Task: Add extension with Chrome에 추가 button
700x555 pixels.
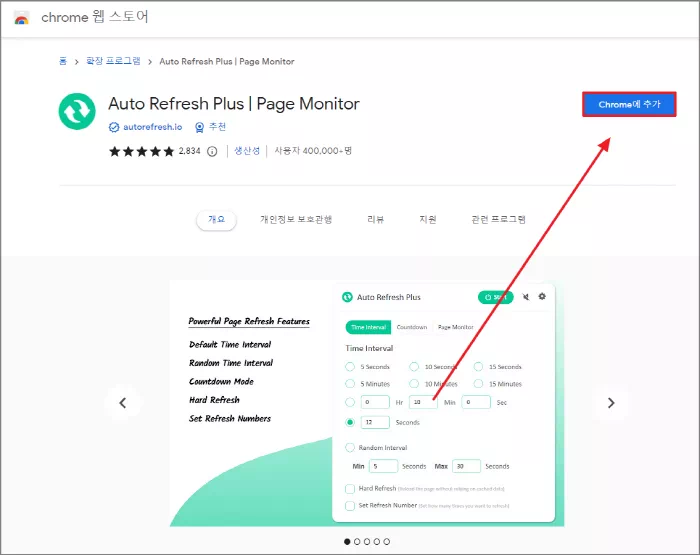Action: tap(629, 104)
